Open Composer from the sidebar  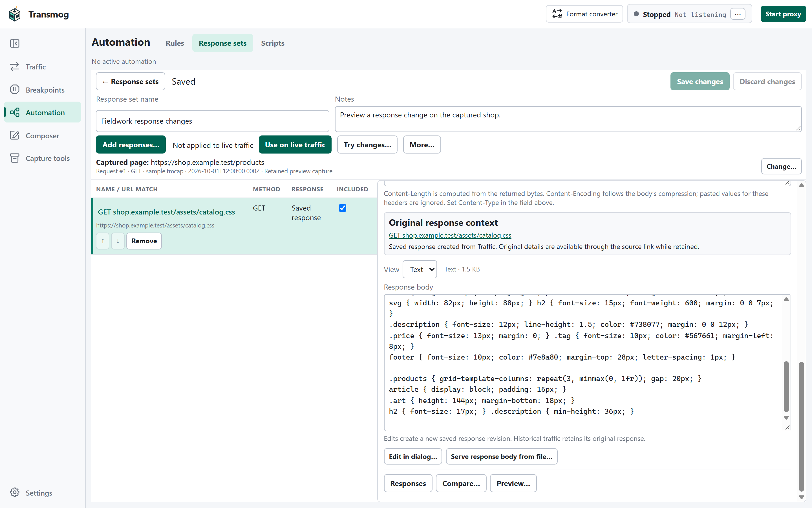pyautogui.click(x=43, y=135)
